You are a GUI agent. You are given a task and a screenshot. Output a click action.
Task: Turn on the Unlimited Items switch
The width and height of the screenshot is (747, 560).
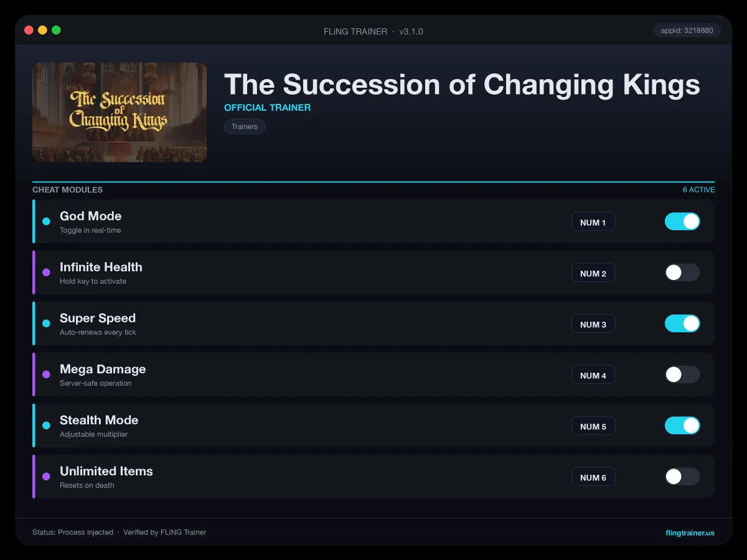coord(682,477)
